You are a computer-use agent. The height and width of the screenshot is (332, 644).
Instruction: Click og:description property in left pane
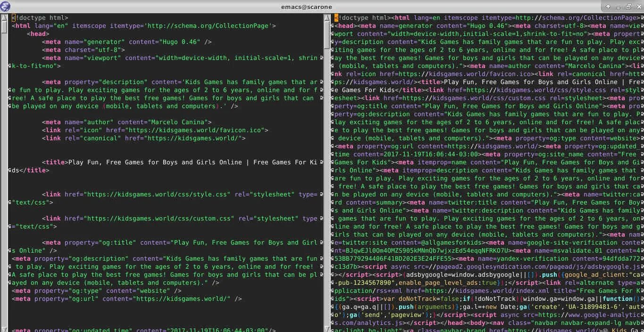(82, 259)
